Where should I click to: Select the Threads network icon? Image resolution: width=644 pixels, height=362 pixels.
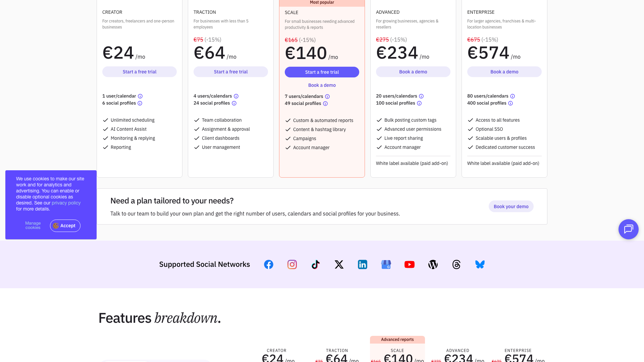(457, 264)
